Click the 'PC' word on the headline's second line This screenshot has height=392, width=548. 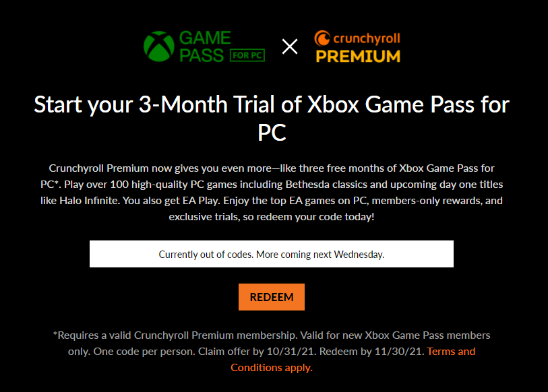tap(272, 133)
